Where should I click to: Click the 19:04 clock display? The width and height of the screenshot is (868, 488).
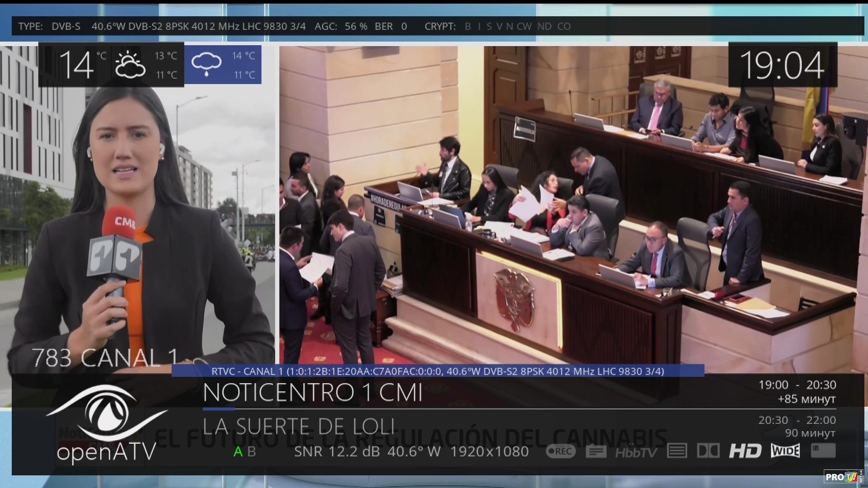[782, 66]
